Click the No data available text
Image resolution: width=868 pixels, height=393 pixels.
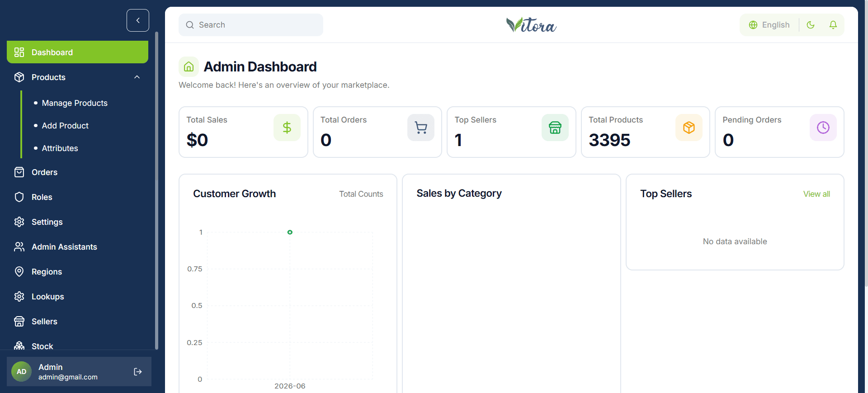[735, 241]
